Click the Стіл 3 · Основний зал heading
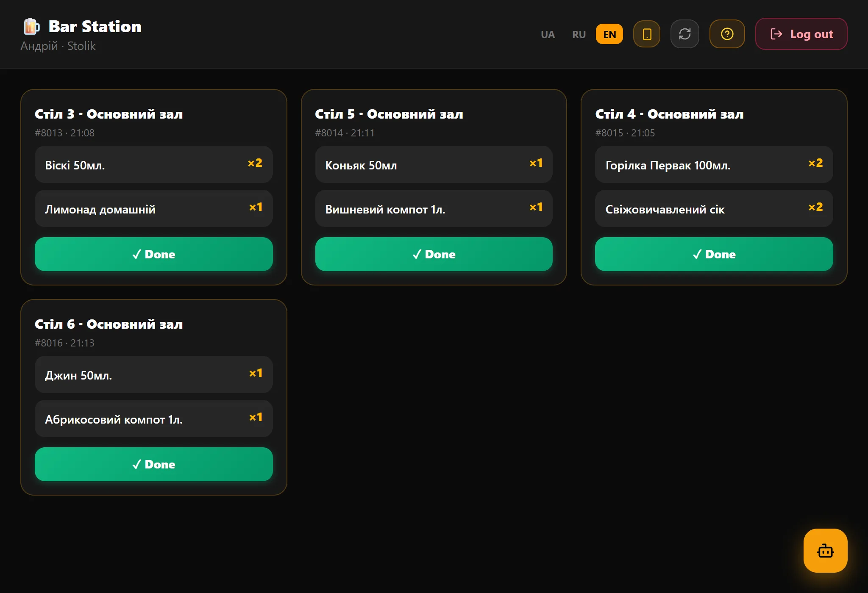This screenshot has width=868, height=593. tap(109, 114)
